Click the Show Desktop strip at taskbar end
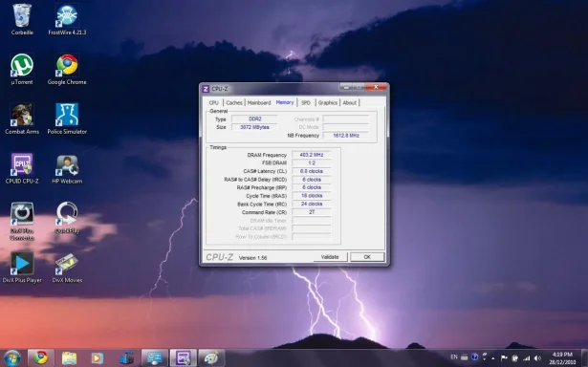The width and height of the screenshot is (588, 367). tap(584, 358)
